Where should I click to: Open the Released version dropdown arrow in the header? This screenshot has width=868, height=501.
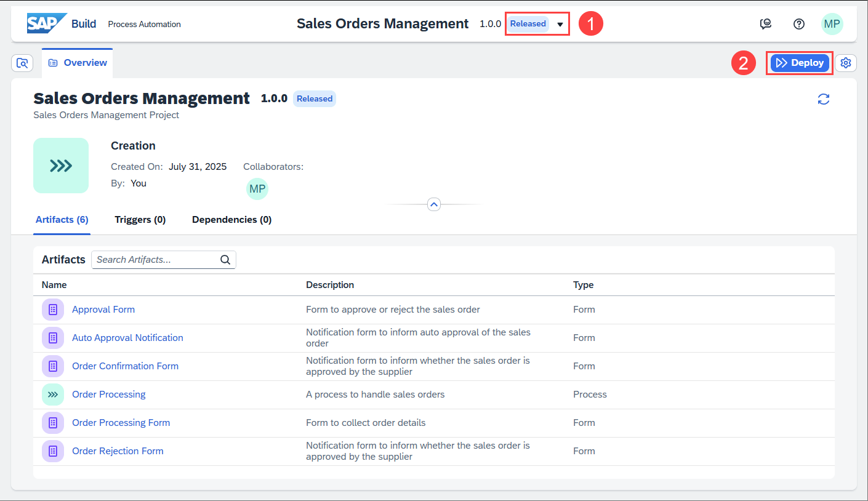click(x=560, y=25)
